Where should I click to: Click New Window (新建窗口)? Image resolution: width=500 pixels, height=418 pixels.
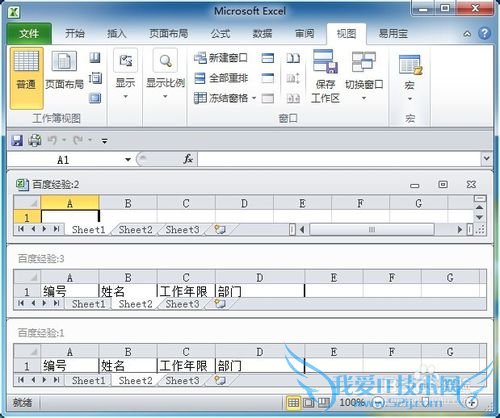click(x=221, y=58)
